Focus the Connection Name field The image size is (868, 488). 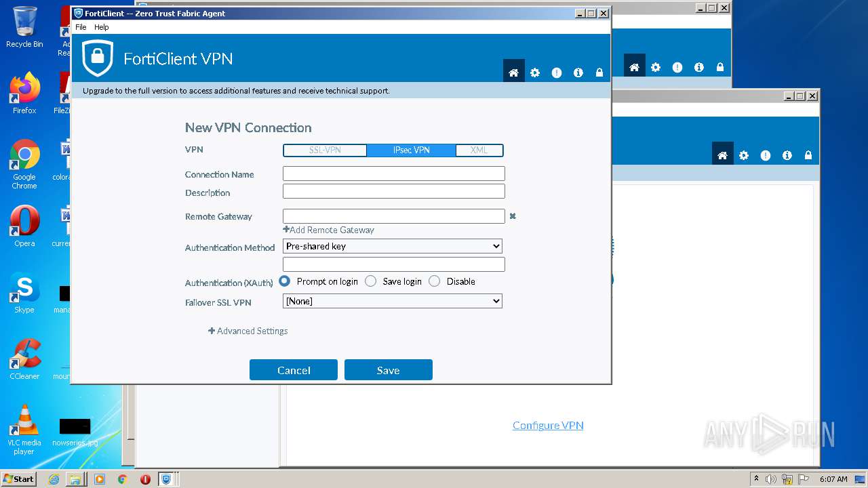[394, 174]
